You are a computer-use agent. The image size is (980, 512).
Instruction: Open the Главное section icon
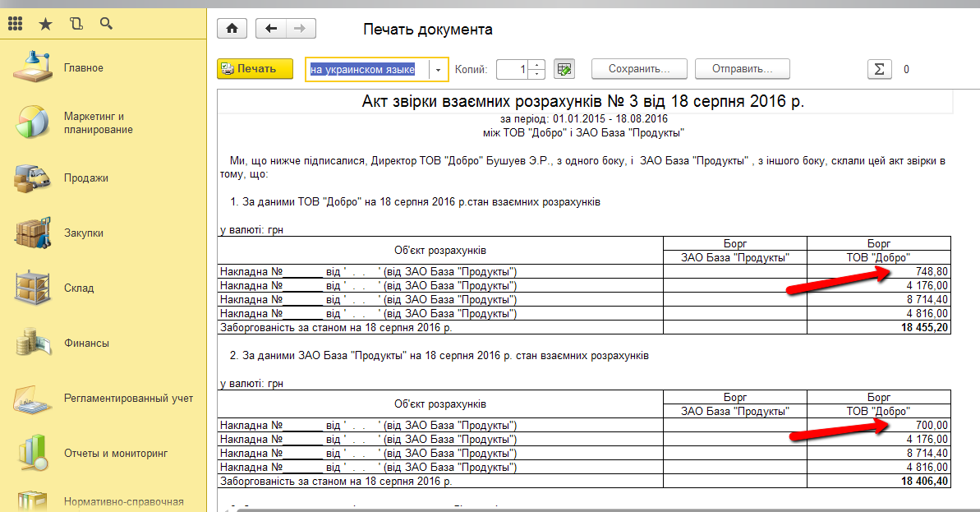tap(33, 67)
